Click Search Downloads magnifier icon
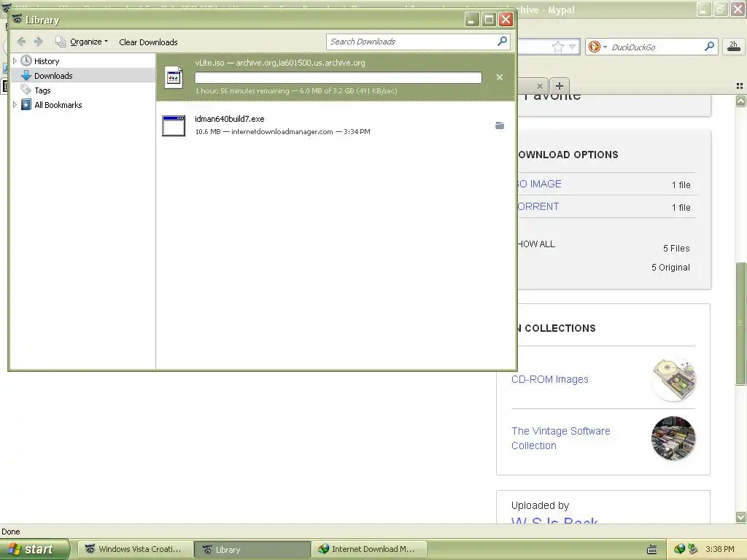Image resolution: width=747 pixels, height=560 pixels. coord(502,42)
